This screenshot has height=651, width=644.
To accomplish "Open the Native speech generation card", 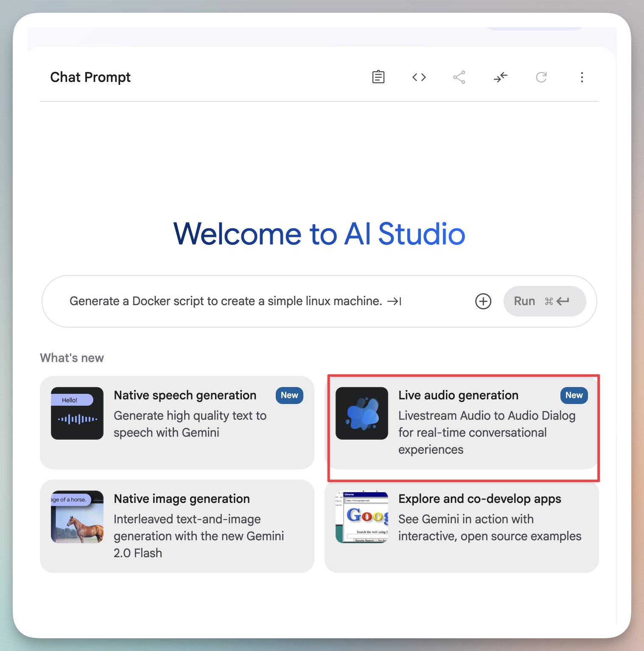I will pos(177,423).
